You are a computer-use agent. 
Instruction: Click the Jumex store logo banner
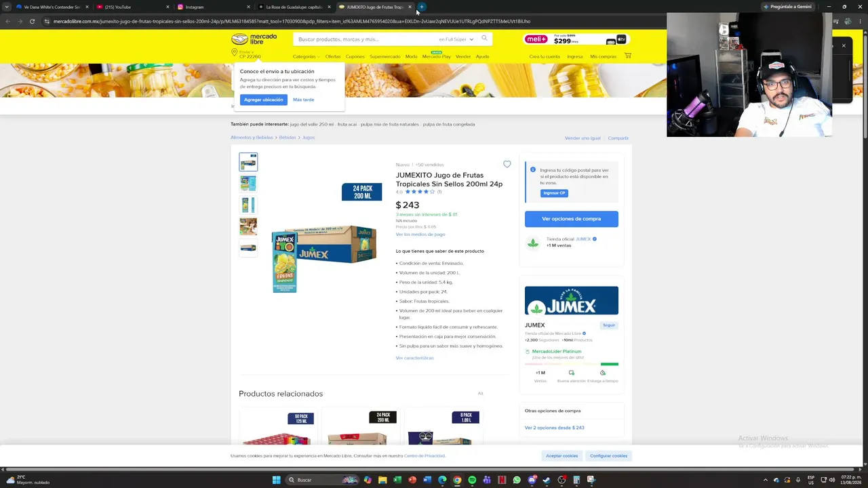[571, 301]
